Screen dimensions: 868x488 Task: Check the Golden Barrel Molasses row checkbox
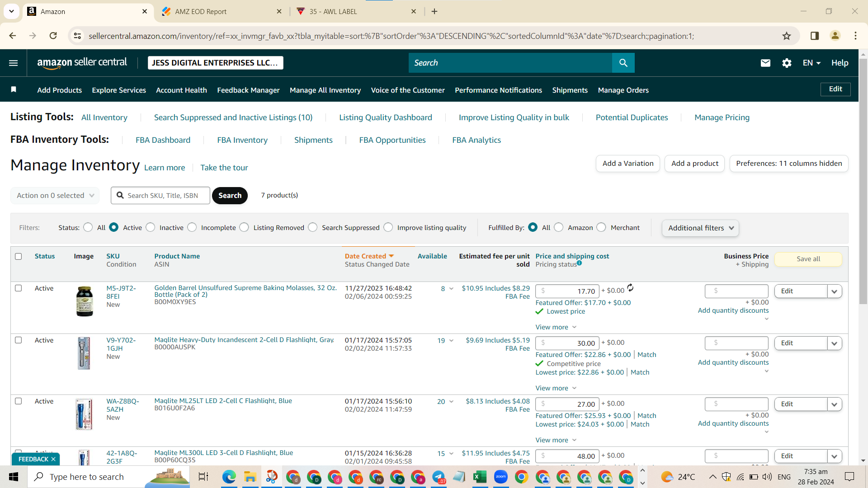[x=19, y=288]
